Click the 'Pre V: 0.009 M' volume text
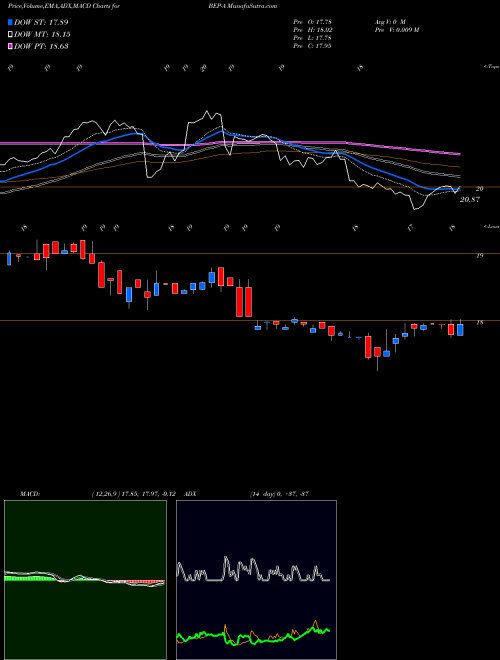Screen dimensions: 500x660 coord(396,30)
